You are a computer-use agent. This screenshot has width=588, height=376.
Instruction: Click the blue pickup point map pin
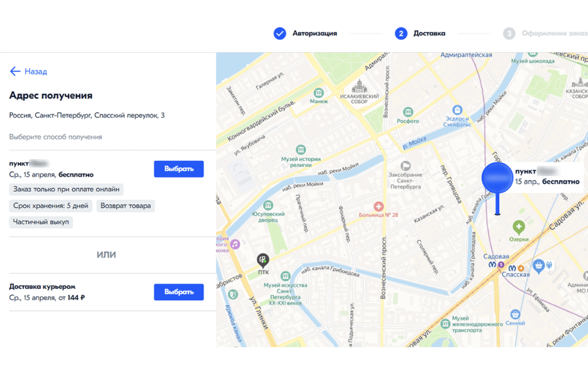497,178
